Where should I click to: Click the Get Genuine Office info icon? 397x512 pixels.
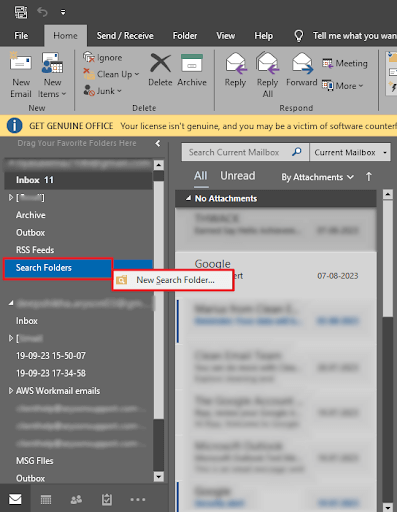coord(14,126)
